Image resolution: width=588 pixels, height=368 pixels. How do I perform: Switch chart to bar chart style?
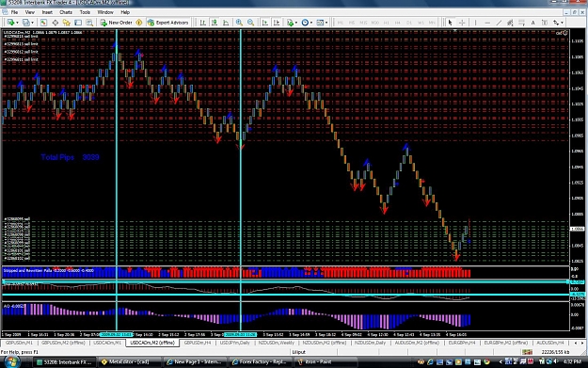tap(203, 23)
